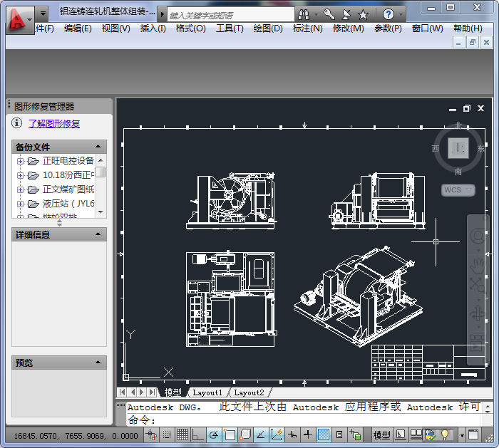
Task: Expand the 液压站 backup file node
Action: click(x=20, y=204)
